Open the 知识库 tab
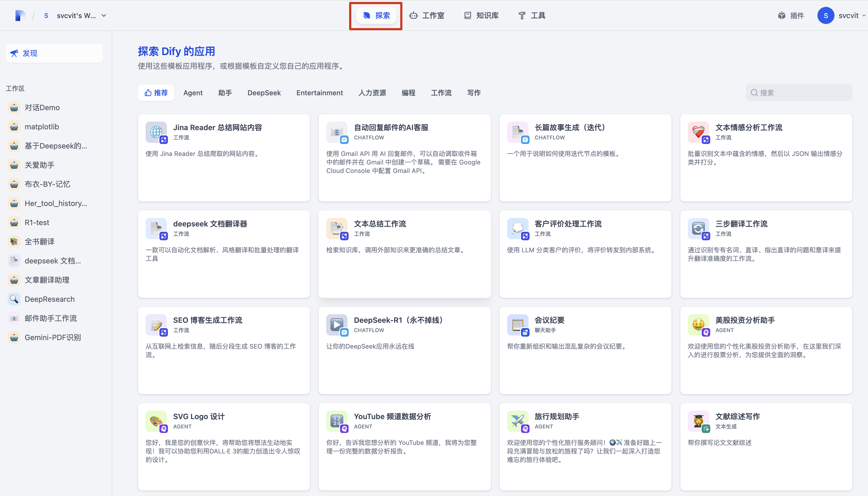 pos(481,15)
